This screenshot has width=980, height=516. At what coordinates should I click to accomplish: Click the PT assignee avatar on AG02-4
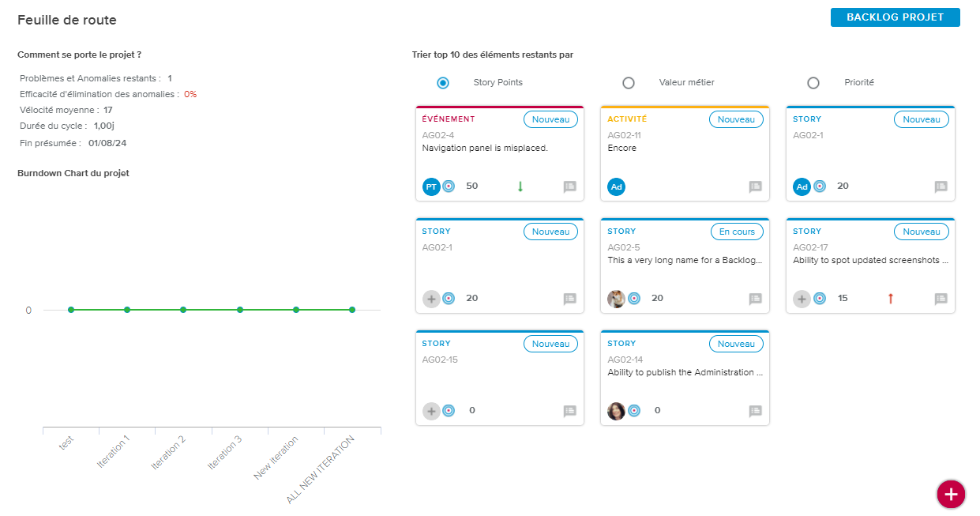pyautogui.click(x=431, y=186)
